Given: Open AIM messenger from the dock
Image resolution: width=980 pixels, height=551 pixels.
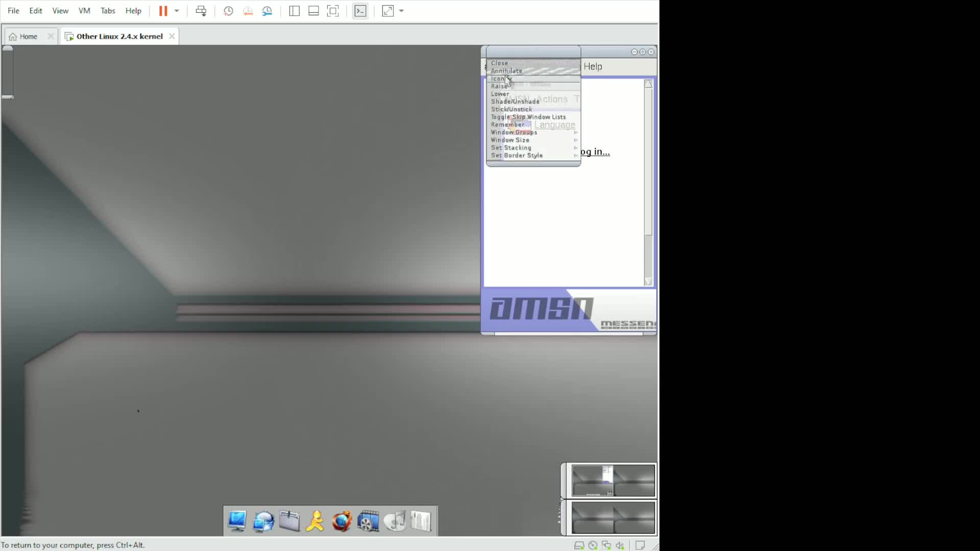Looking at the screenshot, I should click(315, 521).
